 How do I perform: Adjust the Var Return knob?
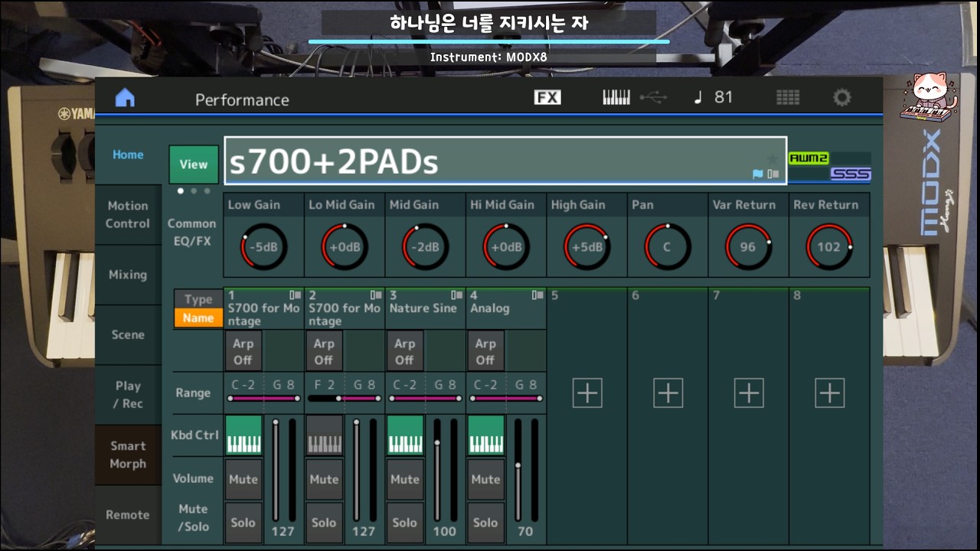pos(749,247)
